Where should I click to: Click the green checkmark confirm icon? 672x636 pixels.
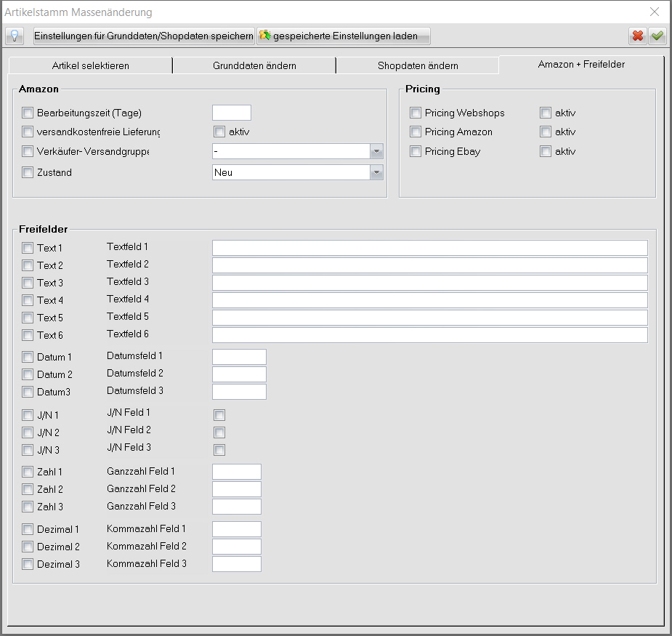(657, 36)
